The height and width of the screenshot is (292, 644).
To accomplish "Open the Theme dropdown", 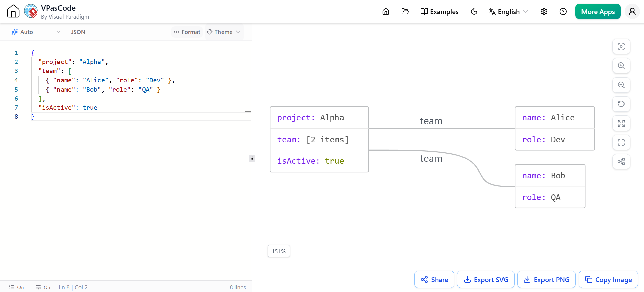I will click(x=224, y=32).
